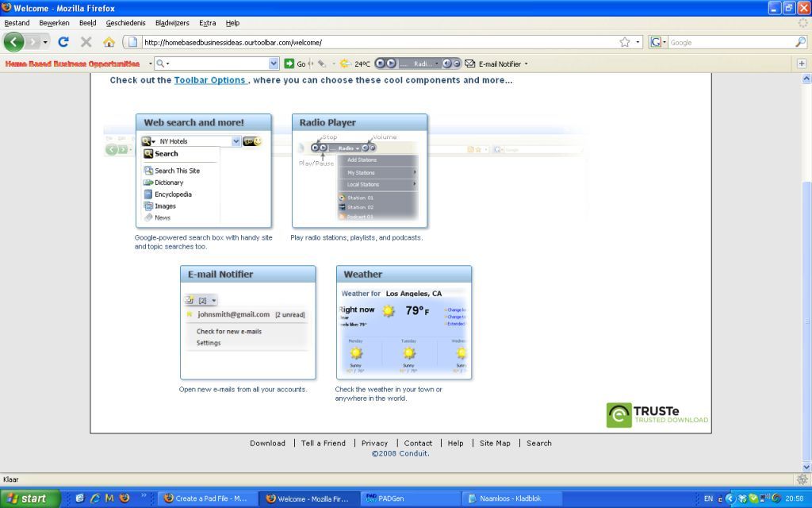Switch to PADGen taskbar window

tap(409, 498)
